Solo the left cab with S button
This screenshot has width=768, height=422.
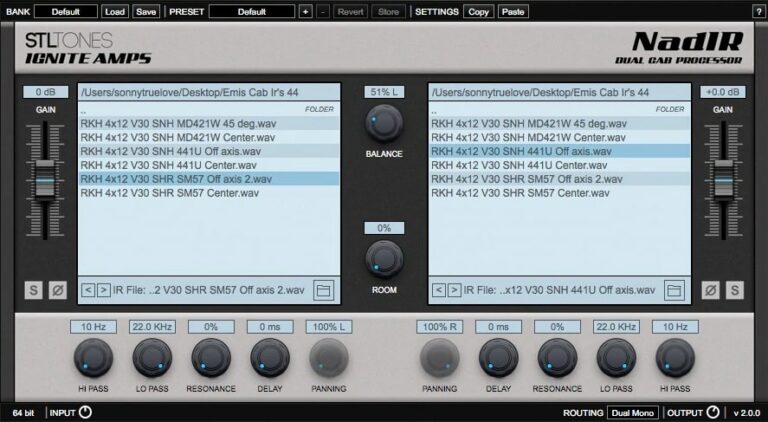tap(33, 290)
